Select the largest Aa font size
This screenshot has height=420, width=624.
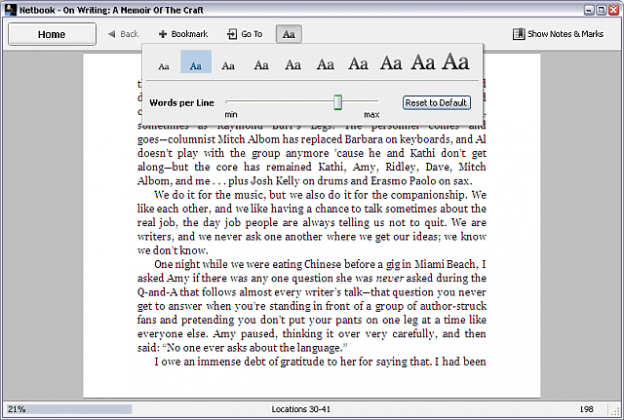point(456,62)
